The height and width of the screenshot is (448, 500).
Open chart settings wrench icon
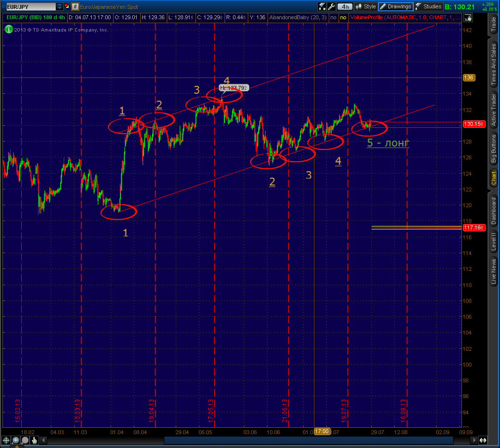(331, 6)
